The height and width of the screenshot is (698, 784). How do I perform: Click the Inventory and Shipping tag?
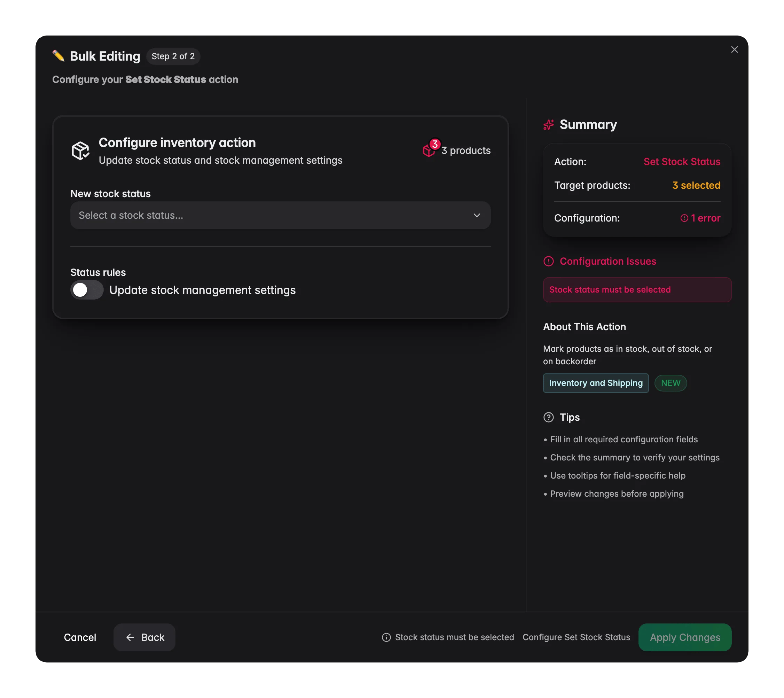click(596, 383)
